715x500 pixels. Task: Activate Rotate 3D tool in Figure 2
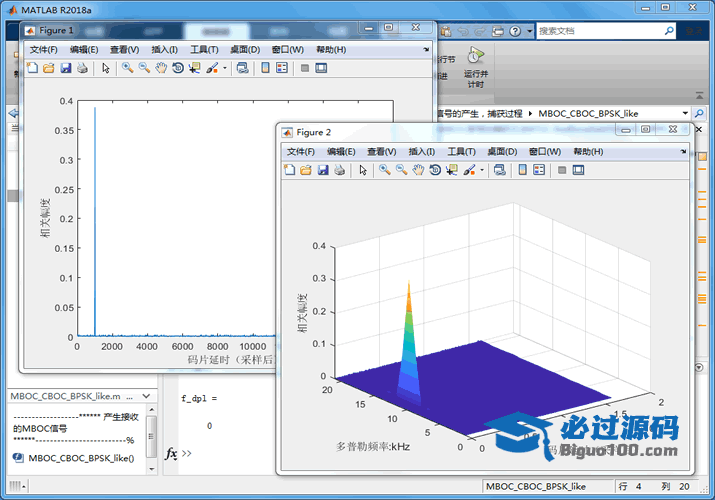[x=435, y=170]
